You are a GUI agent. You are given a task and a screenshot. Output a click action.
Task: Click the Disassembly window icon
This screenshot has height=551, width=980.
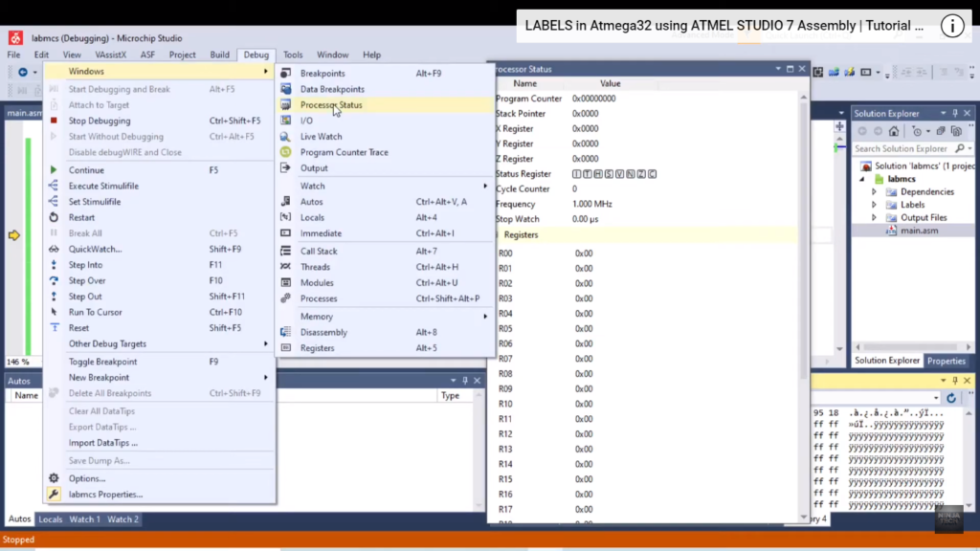click(x=285, y=332)
